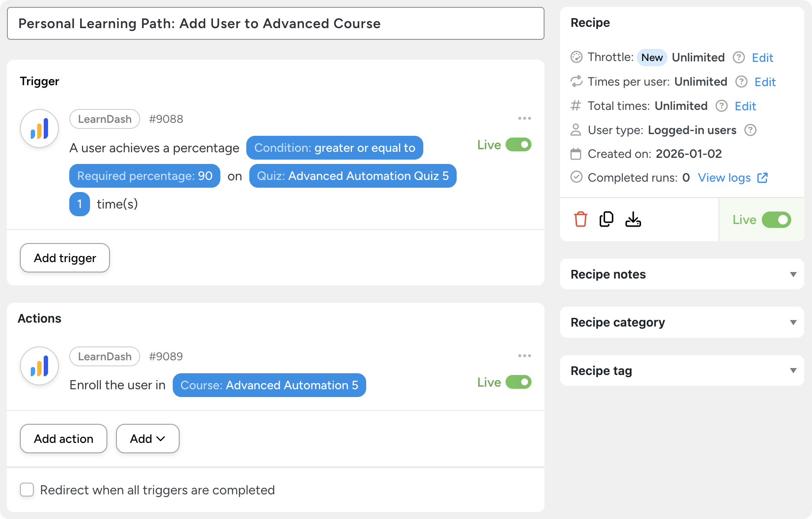Click the LearnDash logo in the trigger

coord(39,128)
